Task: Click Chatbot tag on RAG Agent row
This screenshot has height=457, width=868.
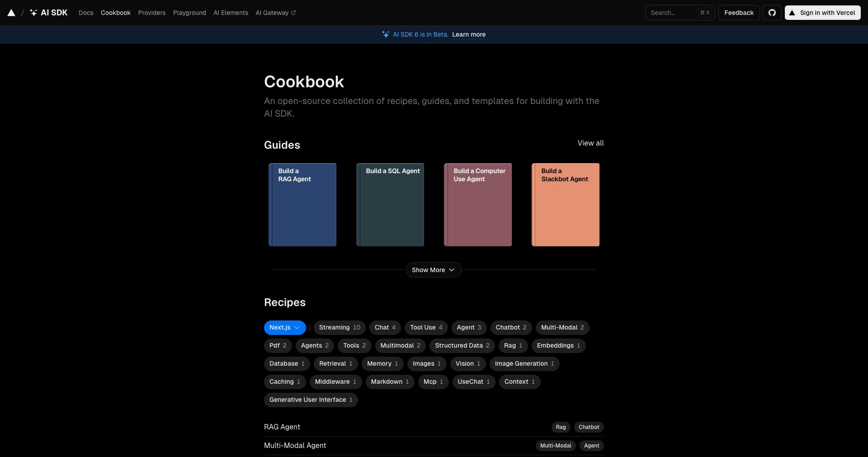Action: (x=589, y=427)
